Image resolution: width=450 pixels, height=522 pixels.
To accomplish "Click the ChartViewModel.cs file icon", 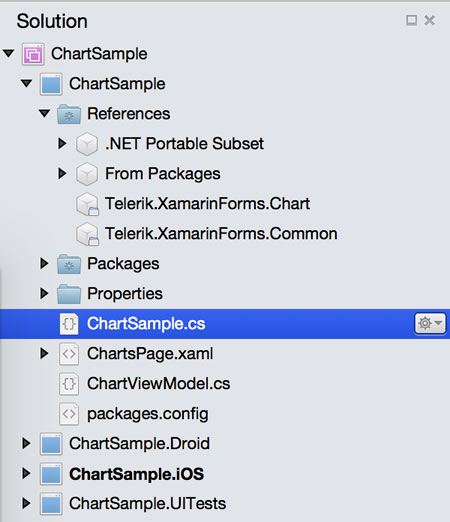I will click(x=69, y=384).
